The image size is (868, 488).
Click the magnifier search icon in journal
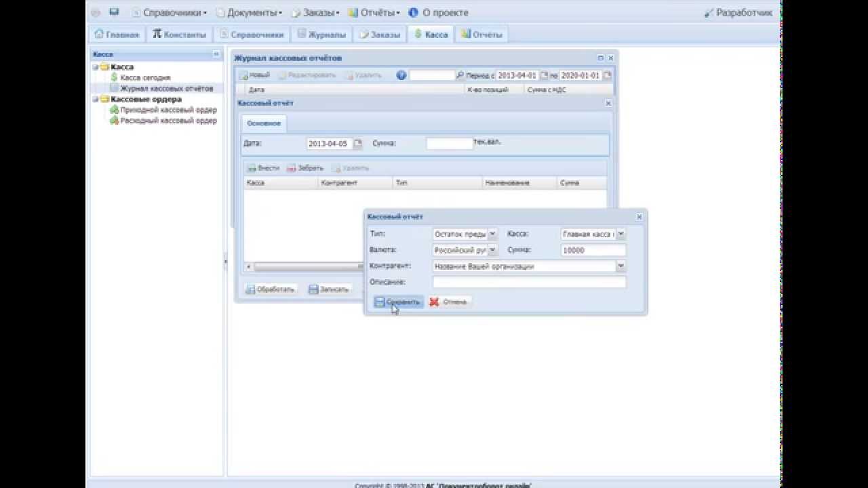tap(460, 75)
